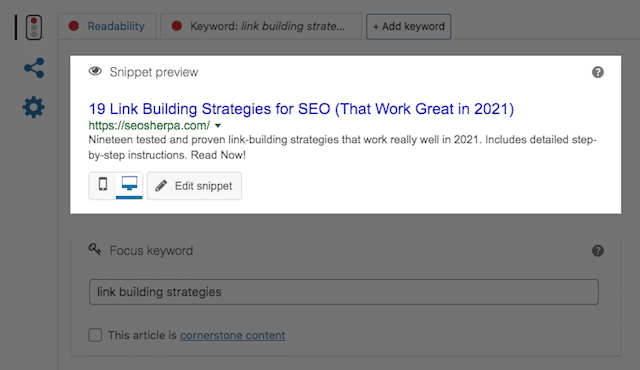Click the pencil icon in Edit snippet
This screenshot has height=370, width=640.
(x=161, y=186)
